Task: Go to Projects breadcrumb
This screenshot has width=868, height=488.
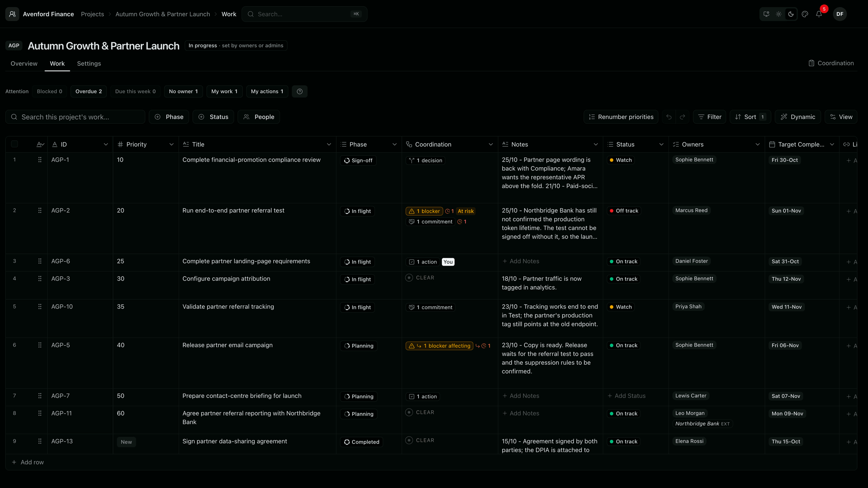Action: point(92,14)
